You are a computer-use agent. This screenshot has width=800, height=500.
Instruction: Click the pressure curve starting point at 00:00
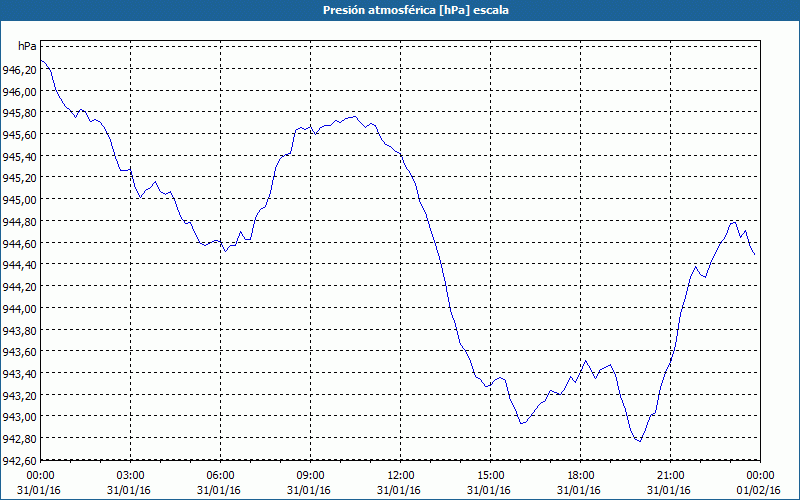pos(41,60)
